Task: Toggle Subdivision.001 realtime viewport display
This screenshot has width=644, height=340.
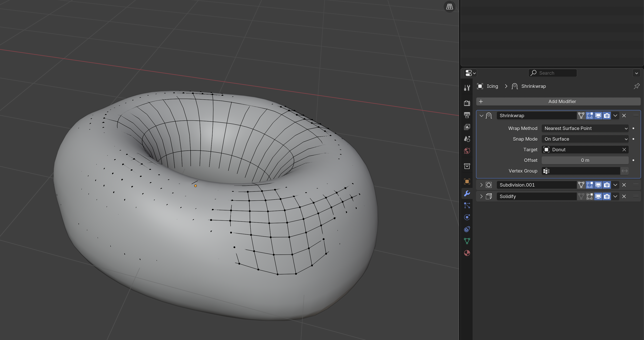Action: click(x=598, y=185)
